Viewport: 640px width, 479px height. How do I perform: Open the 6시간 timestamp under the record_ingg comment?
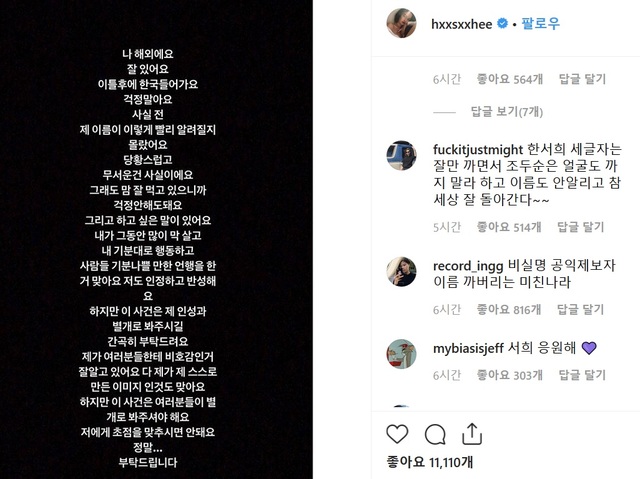click(447, 310)
